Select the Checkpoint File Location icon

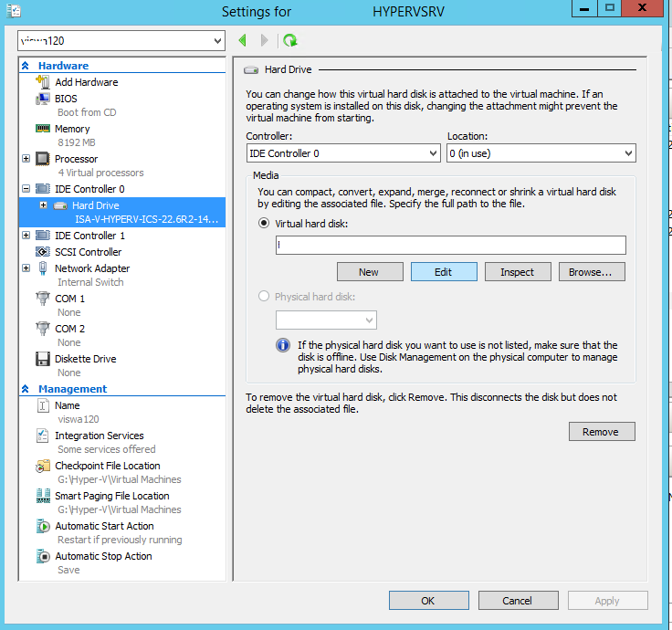click(x=42, y=466)
